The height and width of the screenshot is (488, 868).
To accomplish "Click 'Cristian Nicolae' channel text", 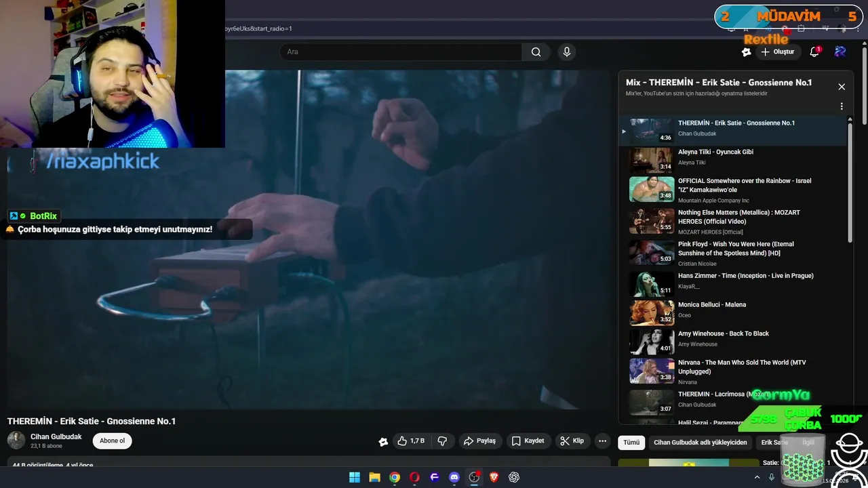I will point(697,264).
